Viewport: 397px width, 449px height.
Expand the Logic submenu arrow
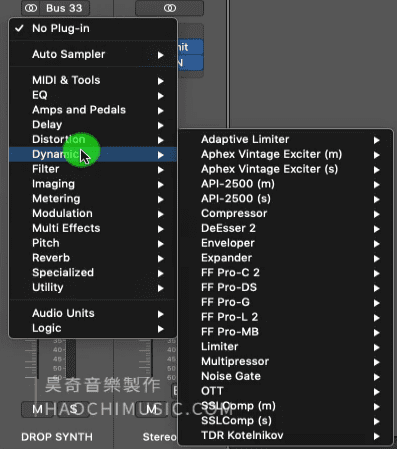(161, 329)
